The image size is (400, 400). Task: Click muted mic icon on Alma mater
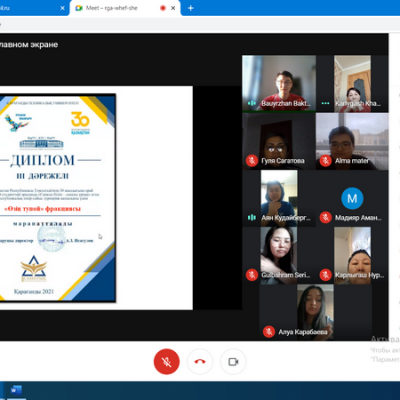[325, 161]
